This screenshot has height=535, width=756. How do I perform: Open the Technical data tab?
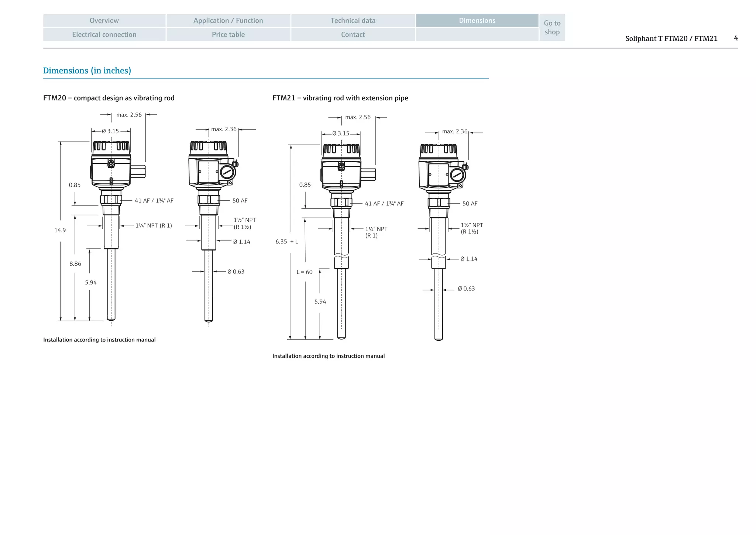point(353,21)
